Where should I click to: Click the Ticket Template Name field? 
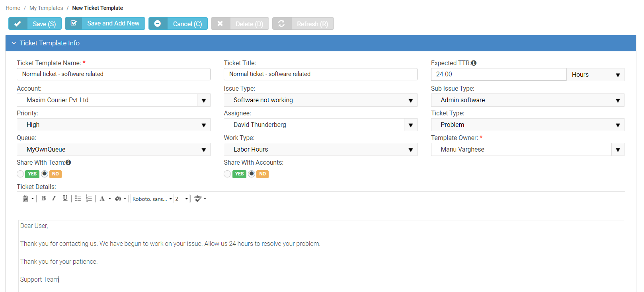(x=113, y=74)
